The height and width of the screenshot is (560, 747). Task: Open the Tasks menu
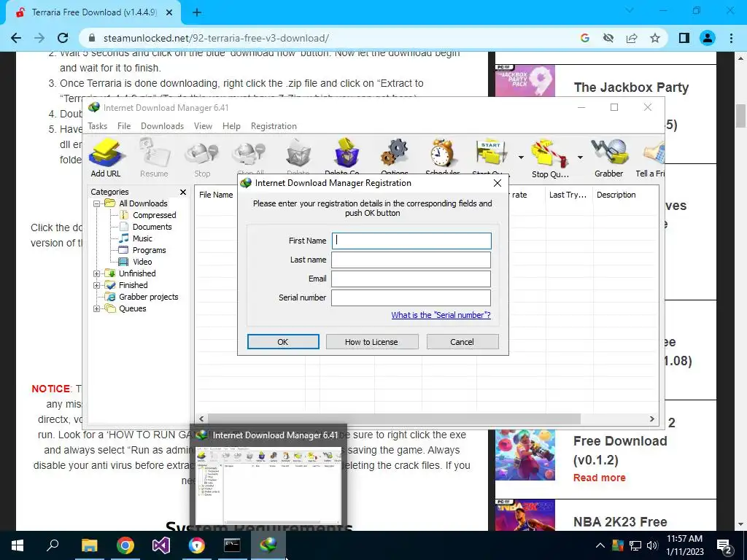(97, 126)
